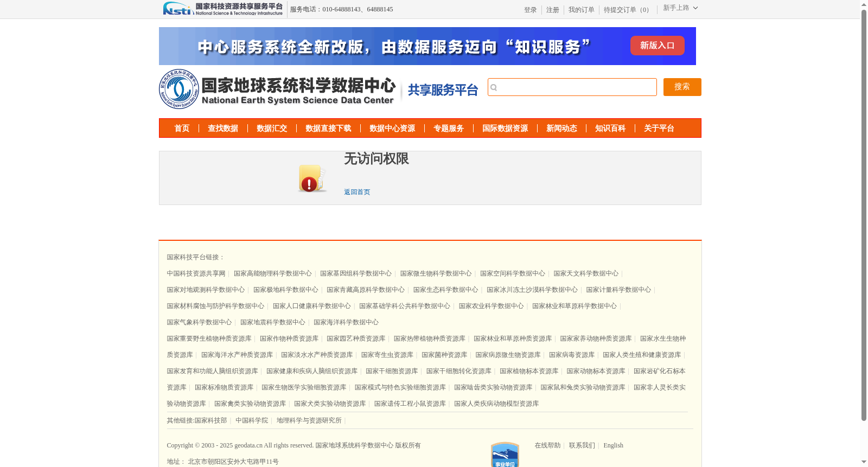Open 待提交订单 (0) link
This screenshot has height=467, width=868.
point(628,10)
